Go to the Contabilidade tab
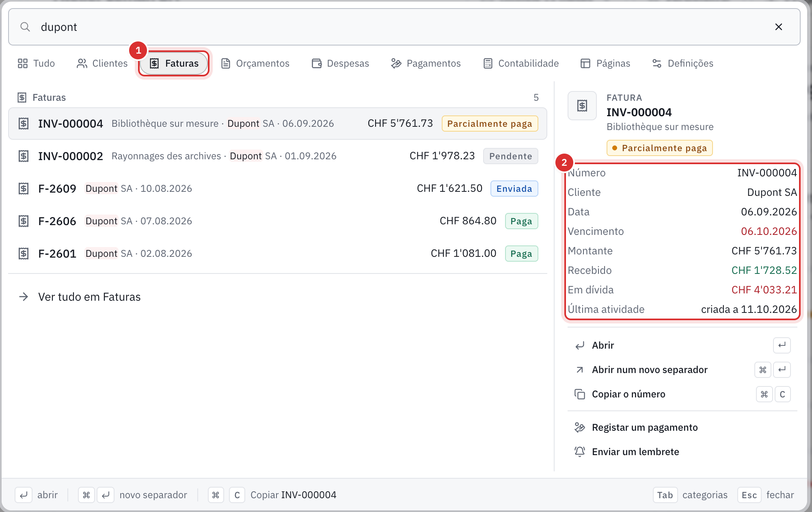Image resolution: width=812 pixels, height=512 pixels. (521, 63)
